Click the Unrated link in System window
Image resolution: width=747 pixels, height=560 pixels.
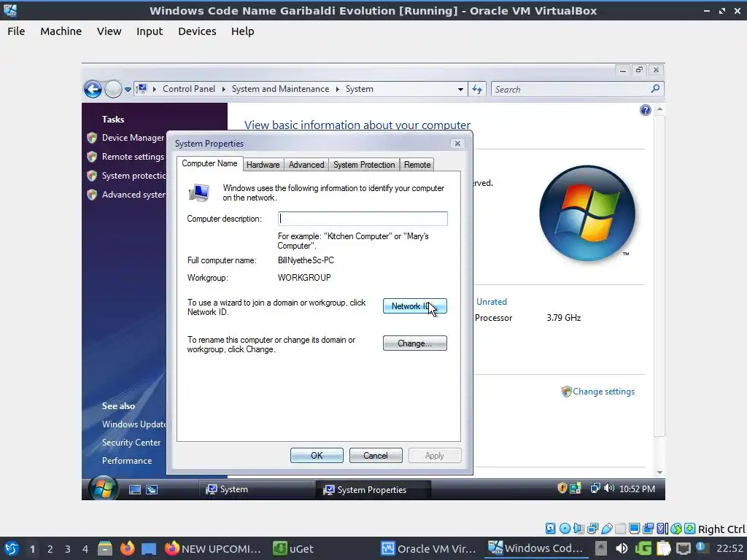492,302
